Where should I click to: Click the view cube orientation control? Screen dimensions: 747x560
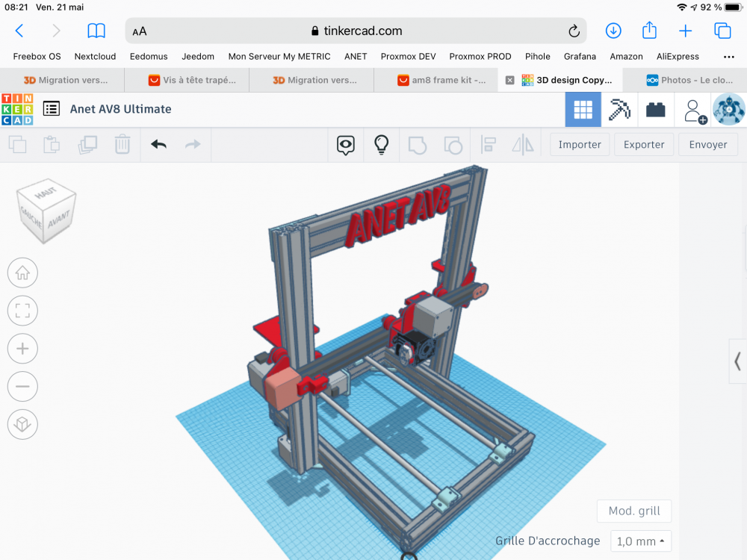(46, 211)
